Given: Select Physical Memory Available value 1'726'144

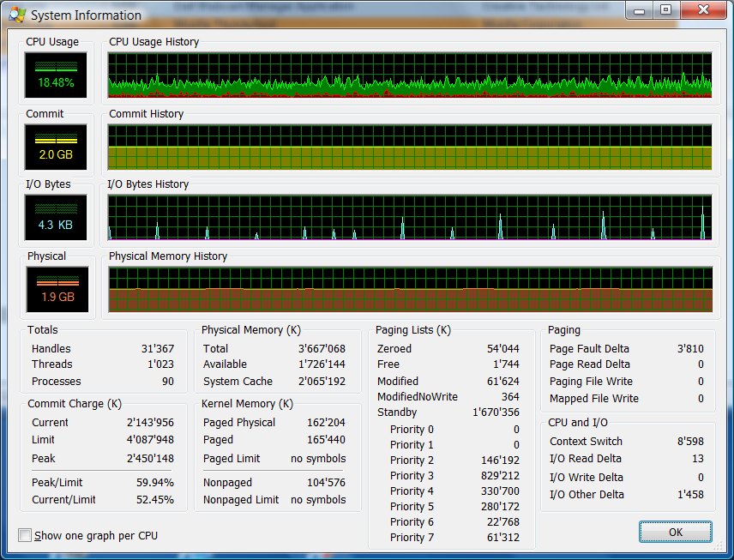Looking at the screenshot, I should click(x=322, y=364).
